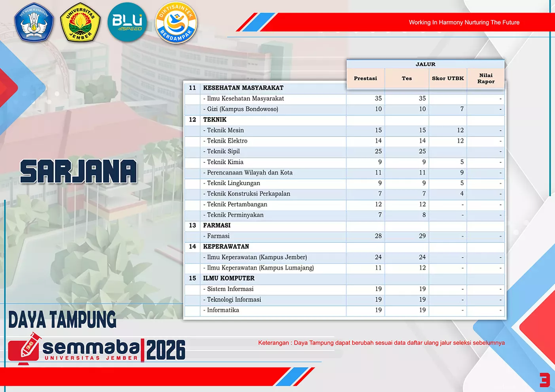Select the Teknik Mesin table row
This screenshot has height=392, width=555.
coord(225,130)
